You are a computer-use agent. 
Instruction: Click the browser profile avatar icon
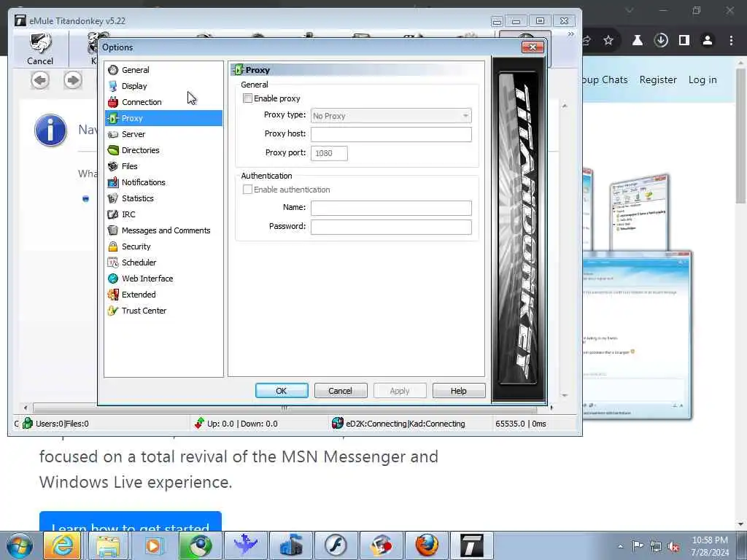pyautogui.click(x=708, y=41)
